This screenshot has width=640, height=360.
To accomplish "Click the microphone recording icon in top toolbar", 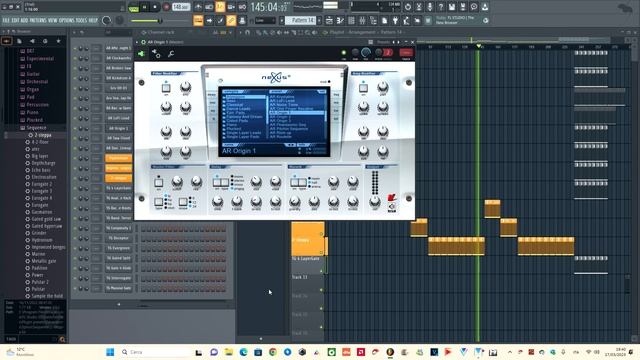I will 430,7.
